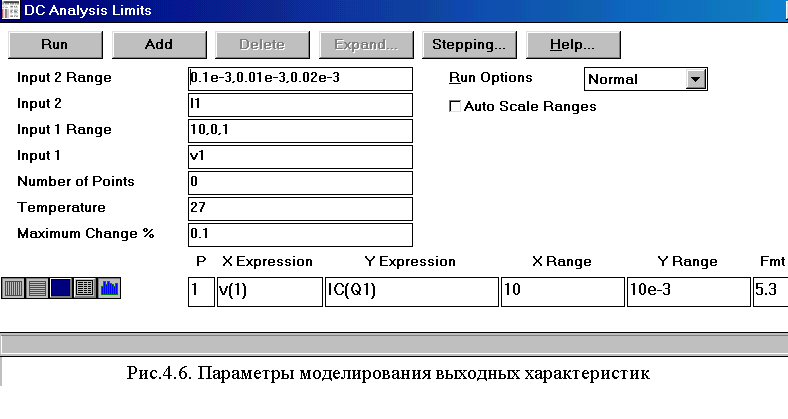
Task: Click the Y Expression column header
Action: coord(410,261)
